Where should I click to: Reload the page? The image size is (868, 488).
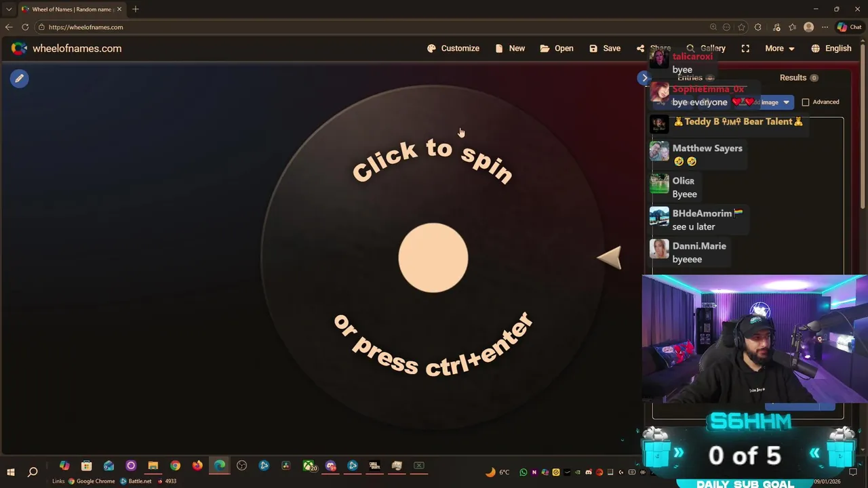25,27
